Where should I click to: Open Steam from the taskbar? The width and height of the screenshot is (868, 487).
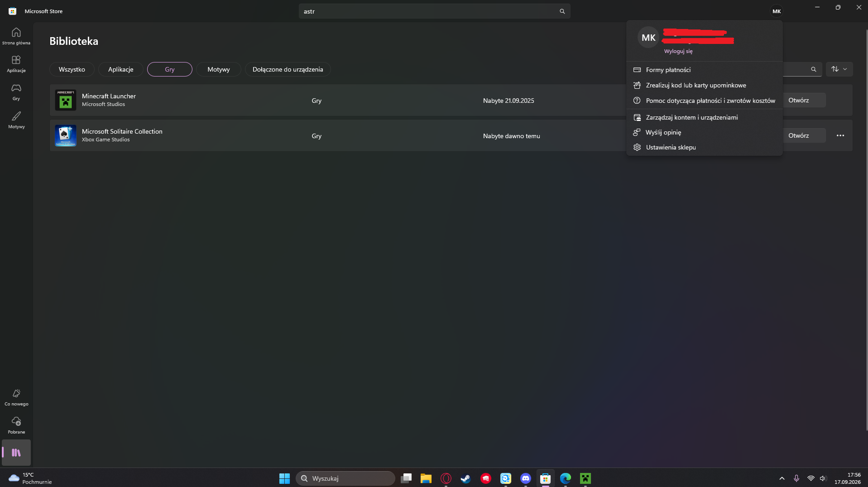click(x=465, y=478)
